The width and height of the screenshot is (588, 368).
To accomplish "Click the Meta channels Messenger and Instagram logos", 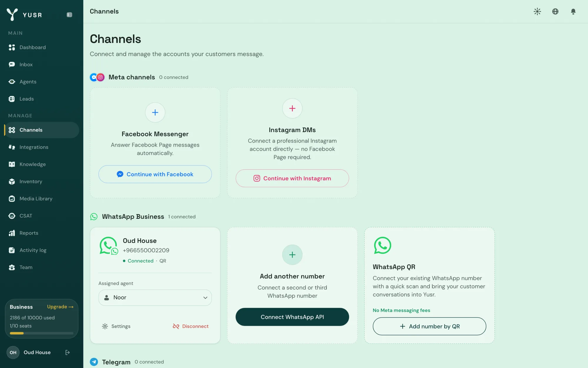I will pyautogui.click(x=97, y=77).
